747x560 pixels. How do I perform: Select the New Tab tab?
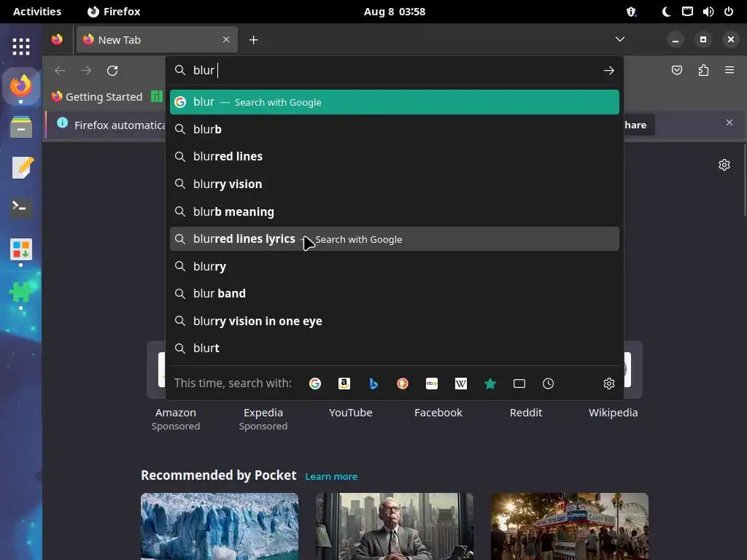[158, 39]
